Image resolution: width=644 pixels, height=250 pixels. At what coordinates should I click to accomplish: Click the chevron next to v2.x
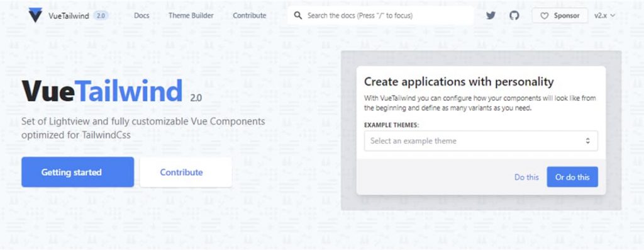(x=613, y=16)
